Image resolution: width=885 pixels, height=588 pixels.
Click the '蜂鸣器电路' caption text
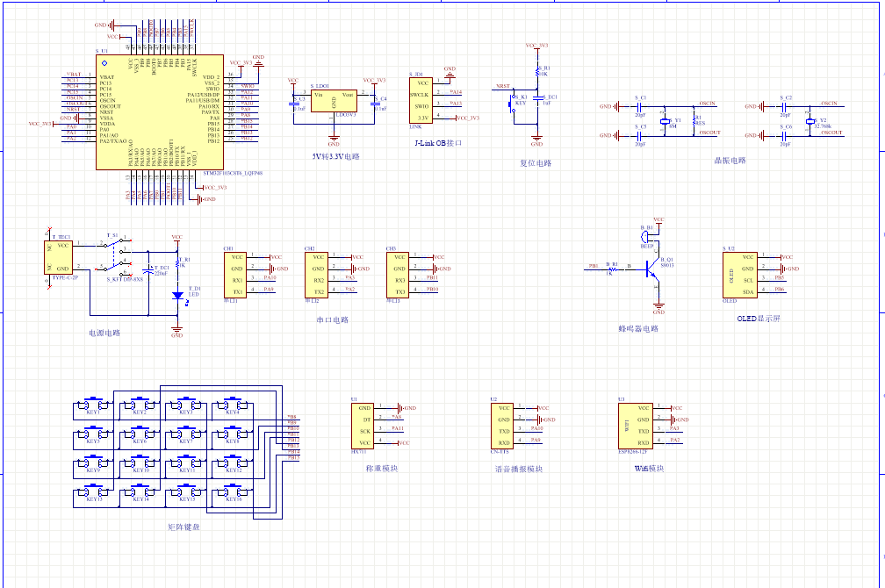click(x=638, y=328)
